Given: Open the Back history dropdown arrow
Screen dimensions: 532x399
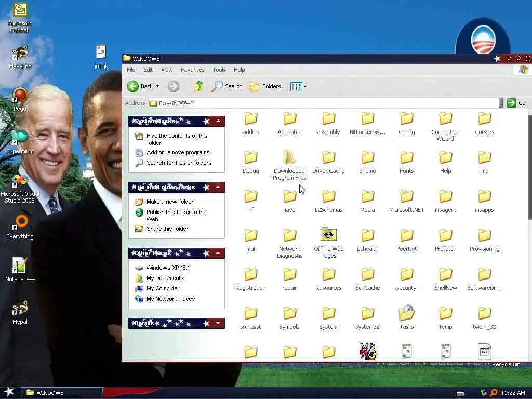Looking at the screenshot, I should (x=157, y=86).
